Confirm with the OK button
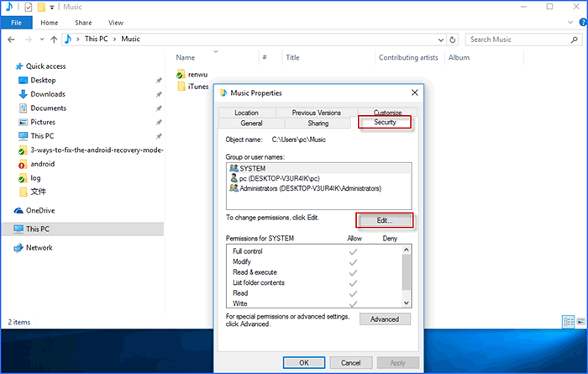Image resolution: width=588 pixels, height=374 pixels. pos(304,363)
